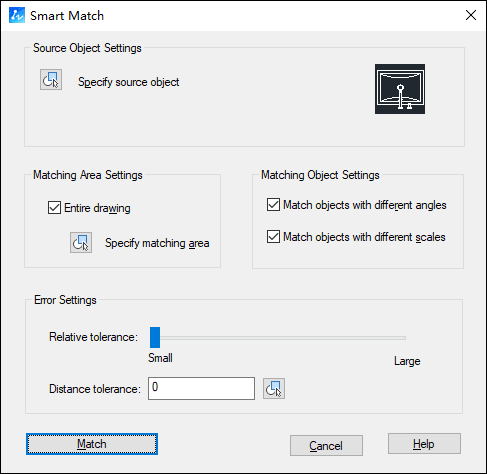487x474 pixels.
Task: Click the Match button
Action: (x=92, y=444)
